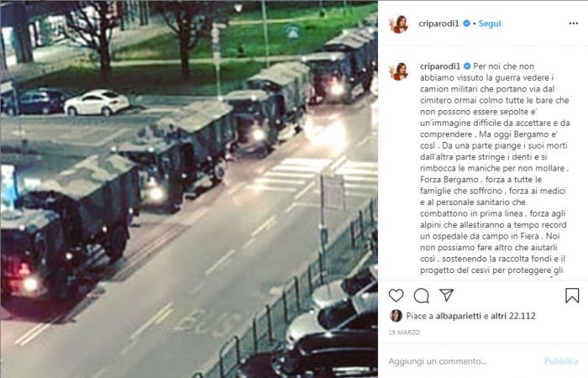This screenshot has height=378, width=588.
Task: Click the Pubblica post comment button
Action: click(x=561, y=361)
